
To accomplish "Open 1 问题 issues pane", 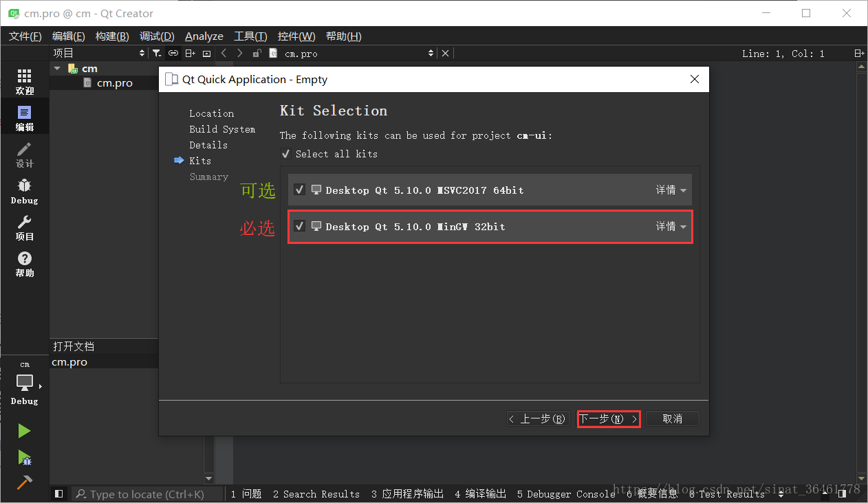I will pyautogui.click(x=246, y=493).
